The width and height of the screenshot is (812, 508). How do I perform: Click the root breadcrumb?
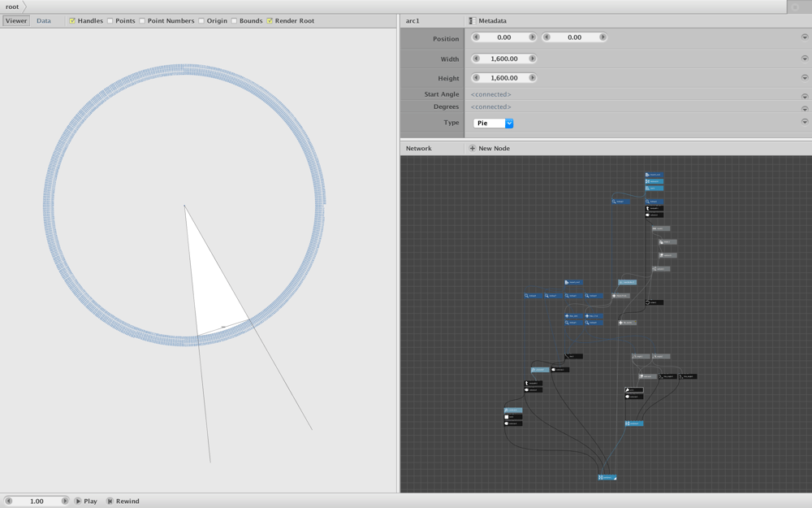click(12, 7)
